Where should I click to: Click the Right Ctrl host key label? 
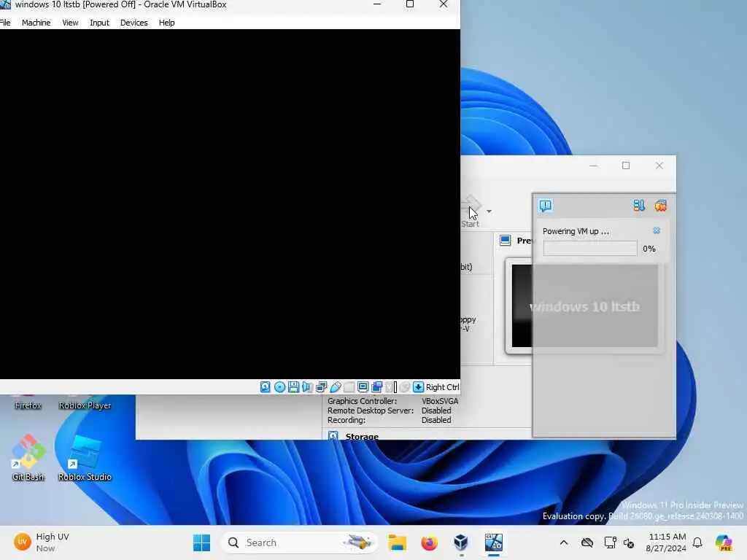click(x=443, y=387)
